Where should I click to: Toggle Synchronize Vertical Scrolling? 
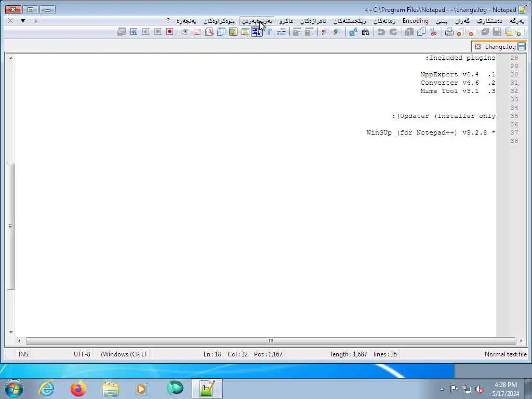click(309, 32)
